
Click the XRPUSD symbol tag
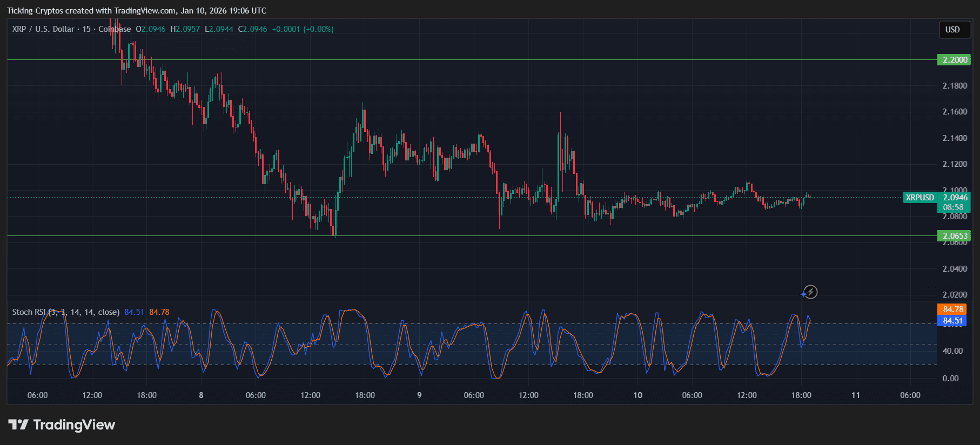point(919,198)
